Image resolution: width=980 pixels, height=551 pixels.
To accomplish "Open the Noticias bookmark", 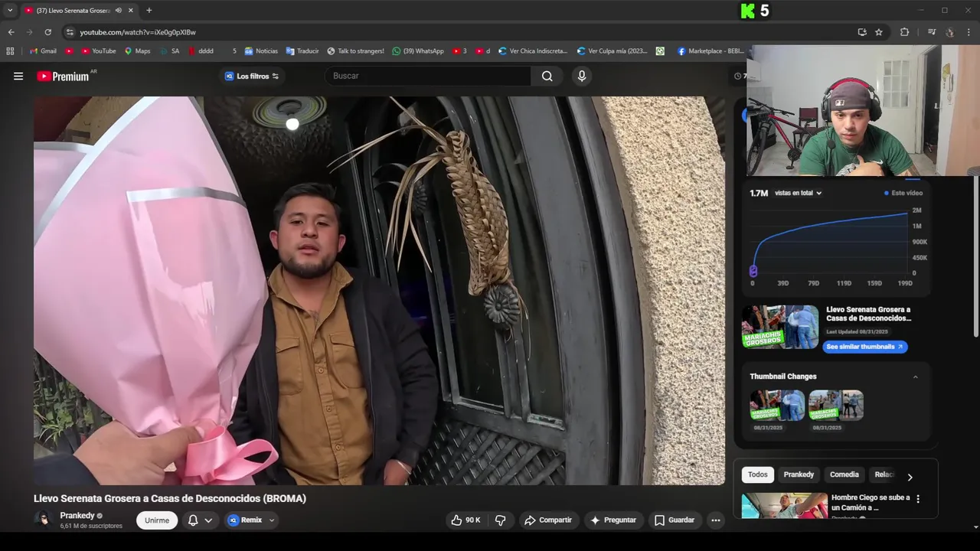I will 261,51.
